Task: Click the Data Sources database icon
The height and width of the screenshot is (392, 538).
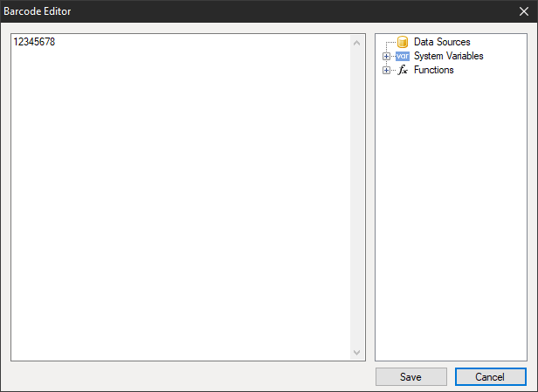Action: pos(403,42)
